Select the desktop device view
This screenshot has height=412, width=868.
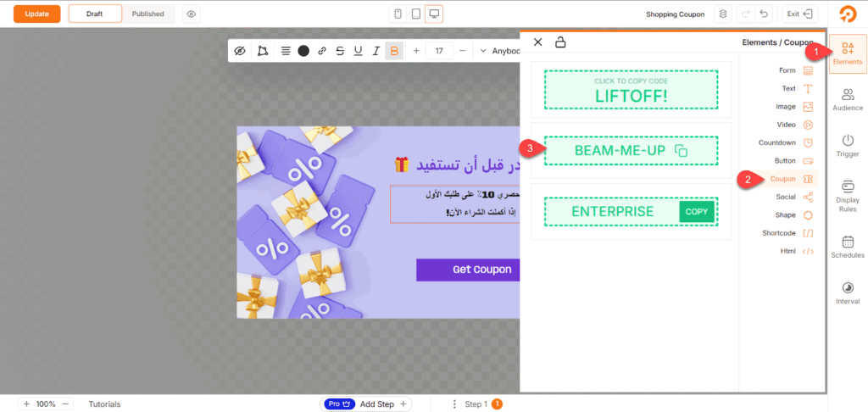pos(433,14)
